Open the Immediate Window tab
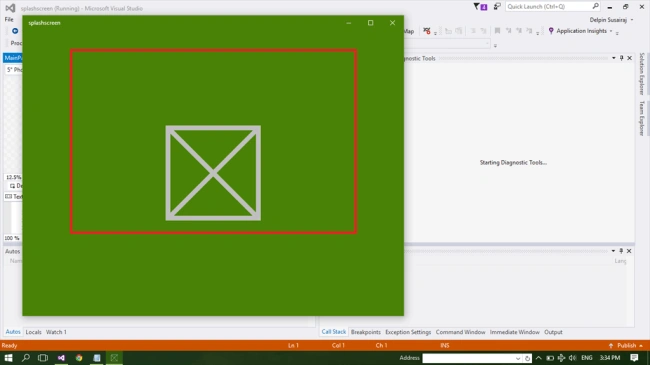The height and width of the screenshot is (365, 650). click(x=514, y=332)
